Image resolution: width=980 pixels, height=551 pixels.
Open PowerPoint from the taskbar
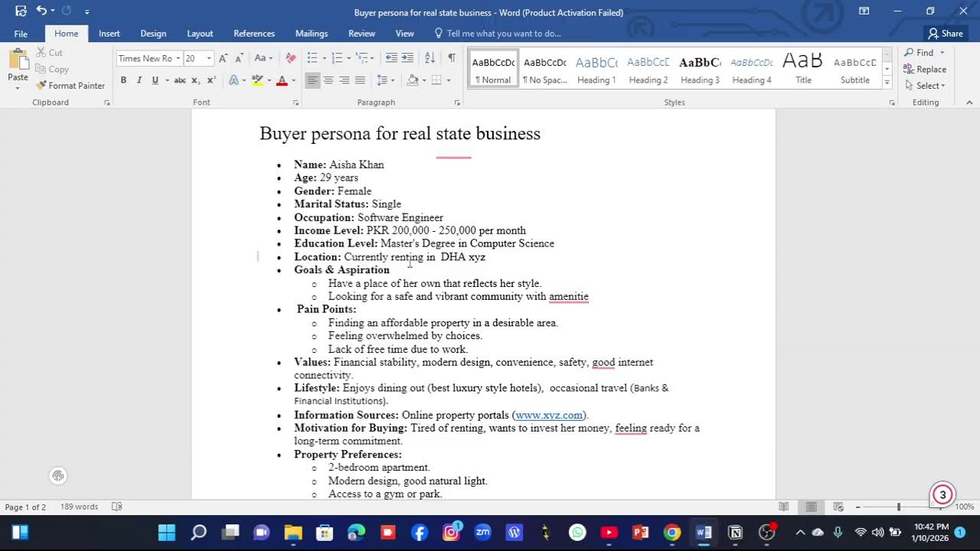641,533
